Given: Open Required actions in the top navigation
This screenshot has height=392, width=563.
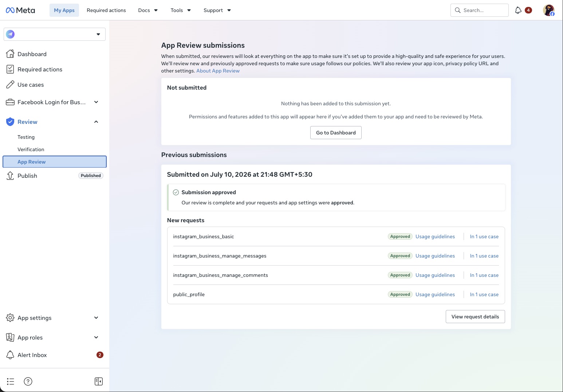Looking at the screenshot, I should [106, 10].
